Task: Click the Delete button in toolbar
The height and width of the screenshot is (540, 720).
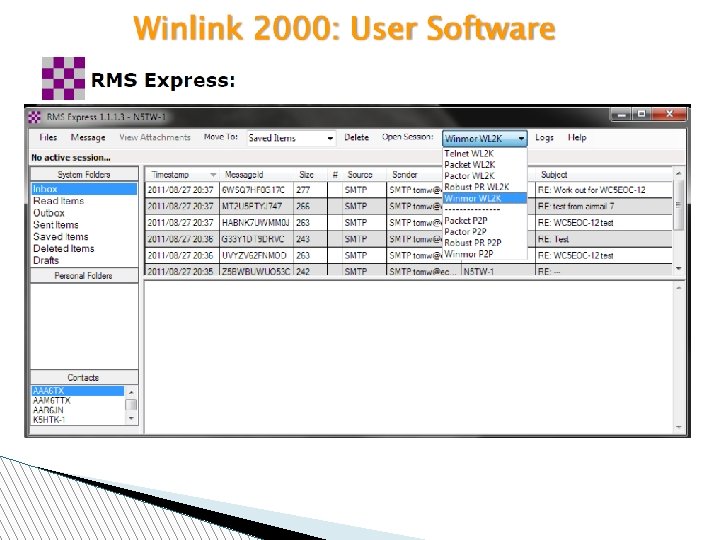Action: [x=356, y=137]
